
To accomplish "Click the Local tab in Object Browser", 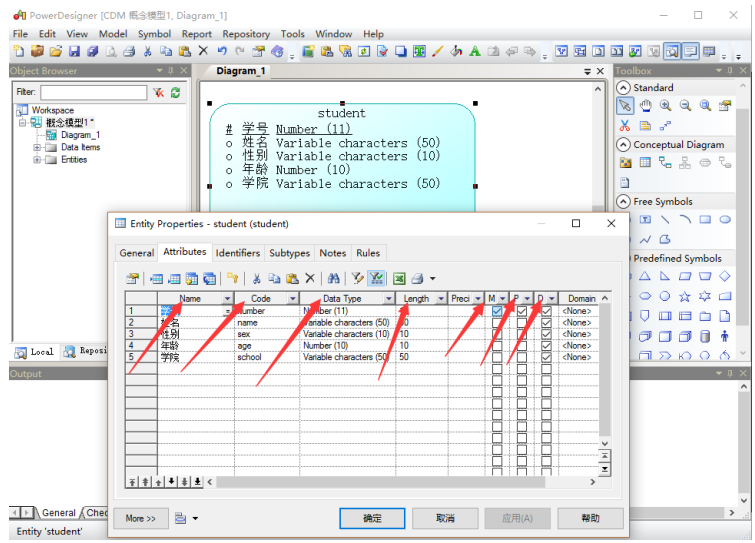I will click(35, 352).
